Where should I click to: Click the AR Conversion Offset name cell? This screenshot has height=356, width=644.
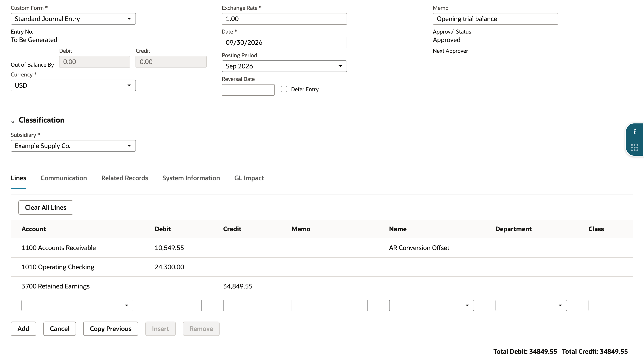pos(419,248)
